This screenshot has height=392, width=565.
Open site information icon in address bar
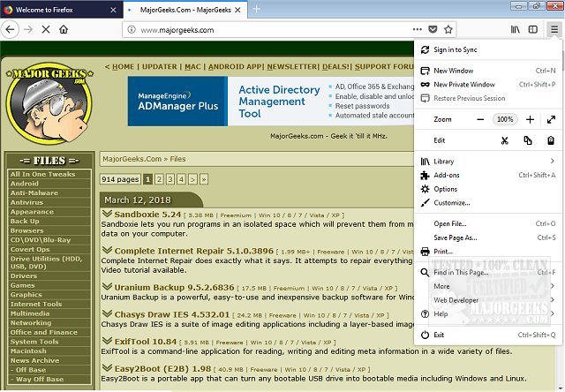[x=132, y=29]
